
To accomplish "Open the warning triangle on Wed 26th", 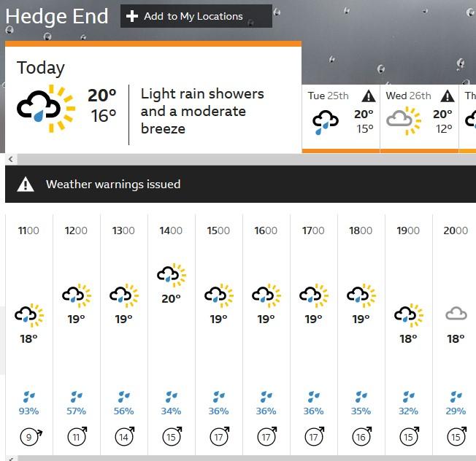I will 448,96.
